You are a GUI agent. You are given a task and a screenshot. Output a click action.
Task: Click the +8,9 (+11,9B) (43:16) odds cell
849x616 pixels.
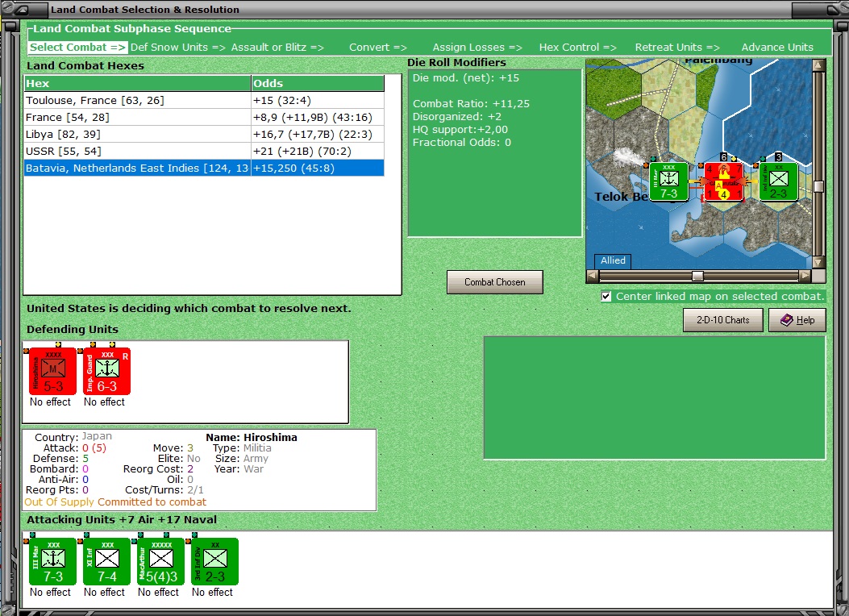pyautogui.click(x=318, y=117)
